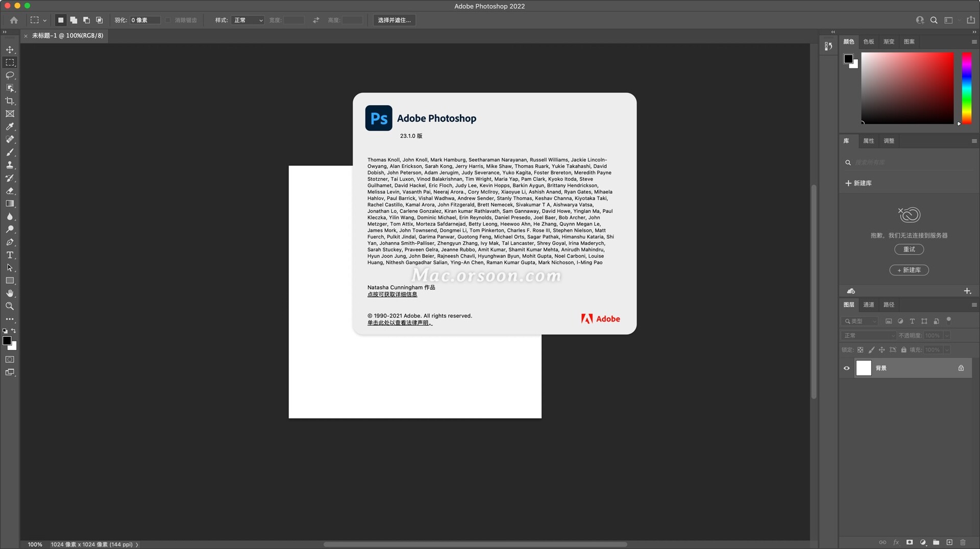Open the 样式 dropdown in options bar
The height and width of the screenshot is (549, 980).
point(248,20)
